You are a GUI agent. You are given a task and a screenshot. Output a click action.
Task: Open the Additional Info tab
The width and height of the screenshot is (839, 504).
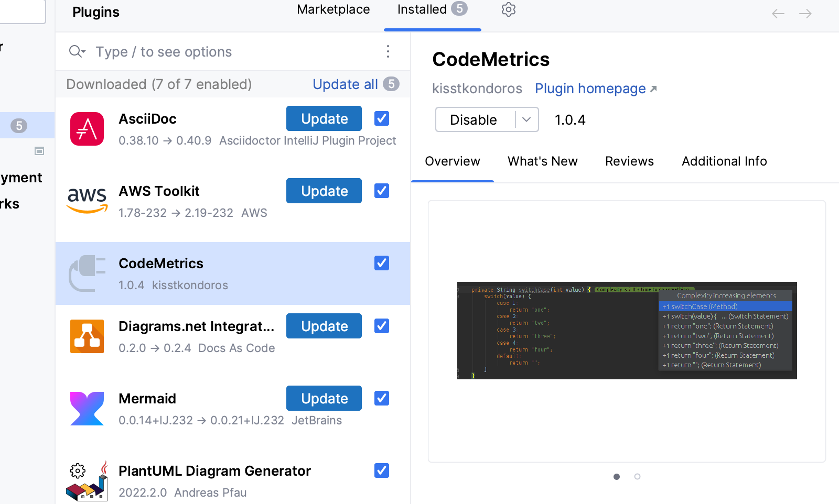pyautogui.click(x=724, y=161)
